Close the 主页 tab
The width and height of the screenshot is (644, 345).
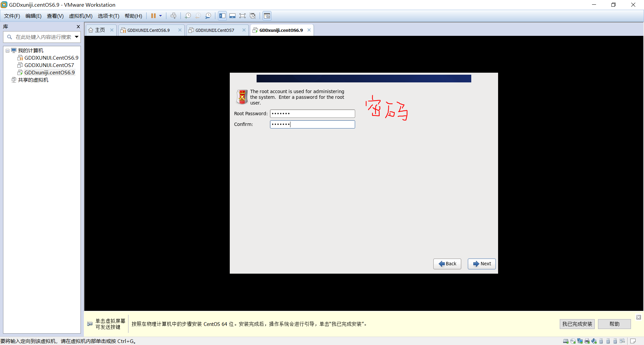pos(112,30)
